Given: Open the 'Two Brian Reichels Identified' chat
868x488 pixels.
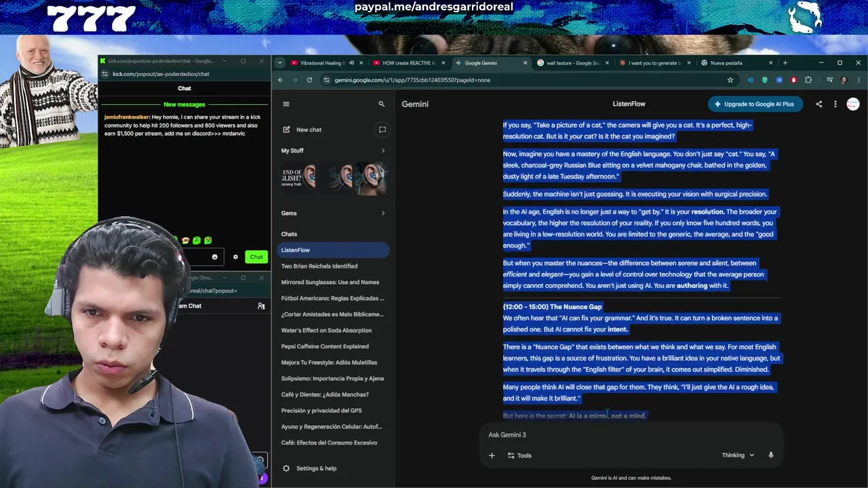Looking at the screenshot, I should [x=332, y=266].
